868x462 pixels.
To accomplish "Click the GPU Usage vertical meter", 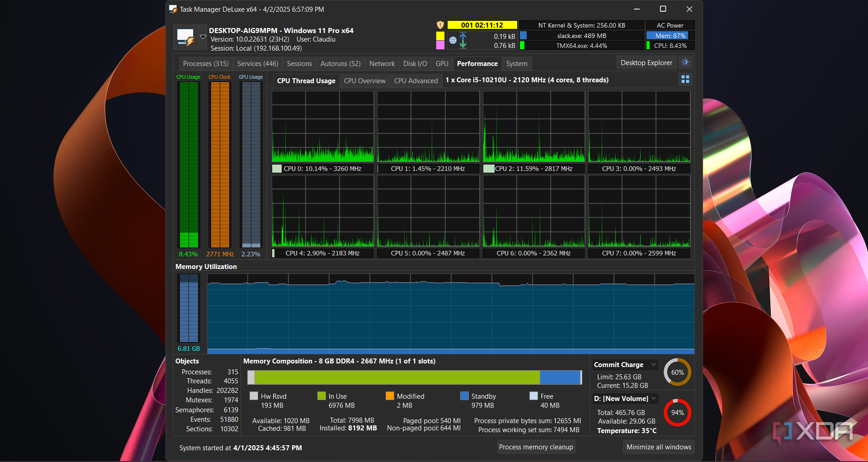I will tap(251, 165).
